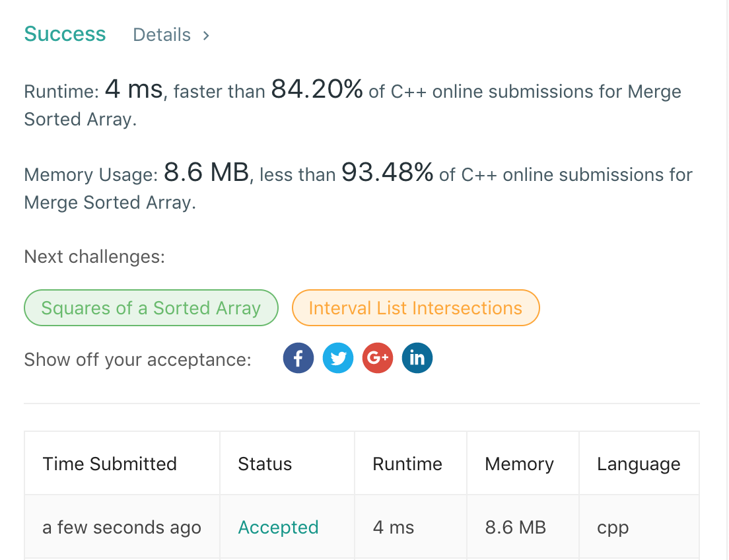Image resolution: width=729 pixels, height=560 pixels.
Task: Share acceptance on LinkedIn
Action: (417, 359)
